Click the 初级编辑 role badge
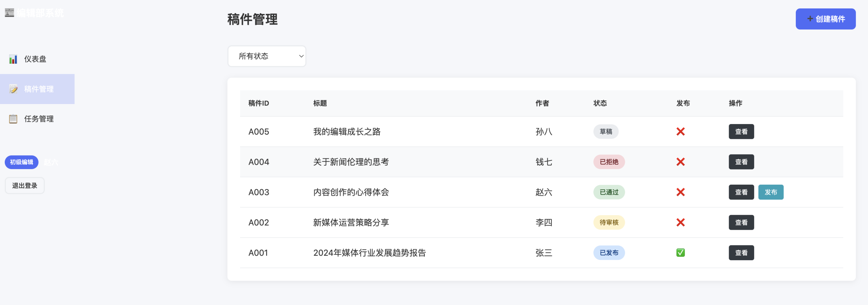Image resolution: width=868 pixels, height=305 pixels. [x=21, y=162]
